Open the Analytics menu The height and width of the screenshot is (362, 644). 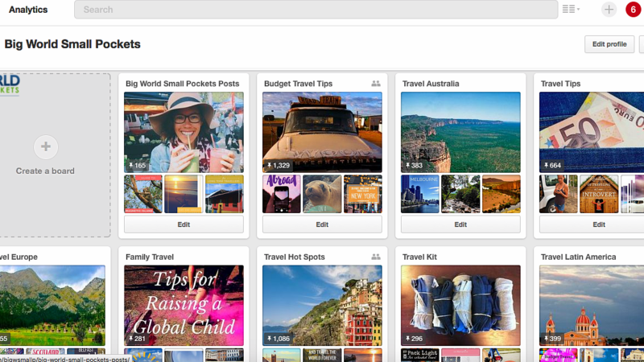pos(28,10)
